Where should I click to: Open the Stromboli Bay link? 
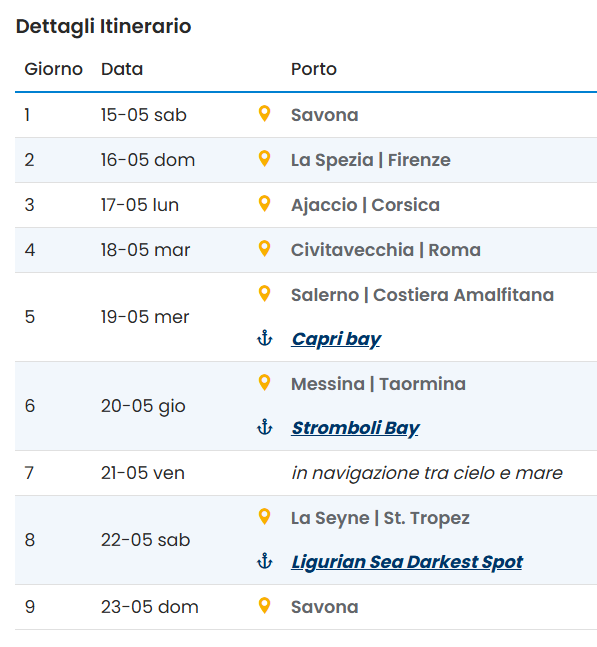point(355,428)
